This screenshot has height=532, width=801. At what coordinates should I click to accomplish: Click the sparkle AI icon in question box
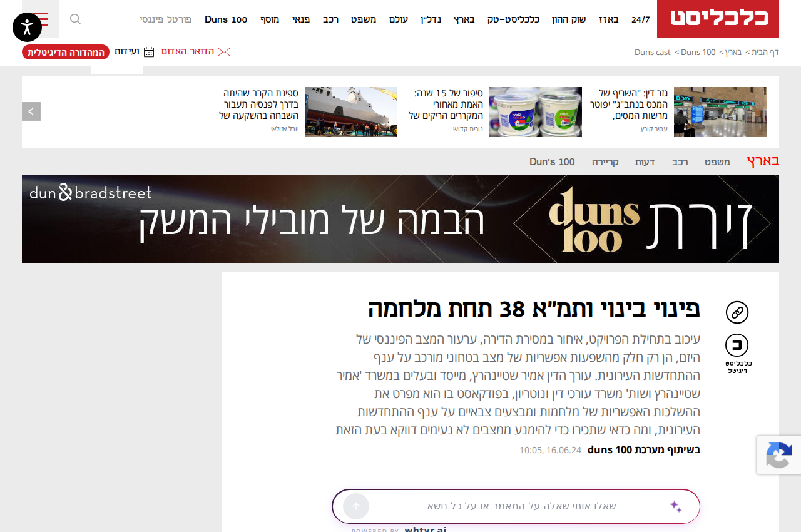[676, 506]
